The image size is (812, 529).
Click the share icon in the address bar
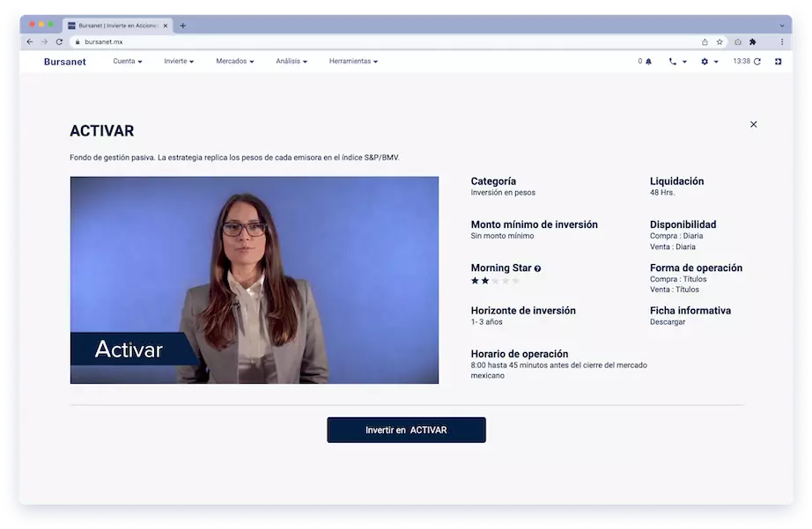point(705,42)
